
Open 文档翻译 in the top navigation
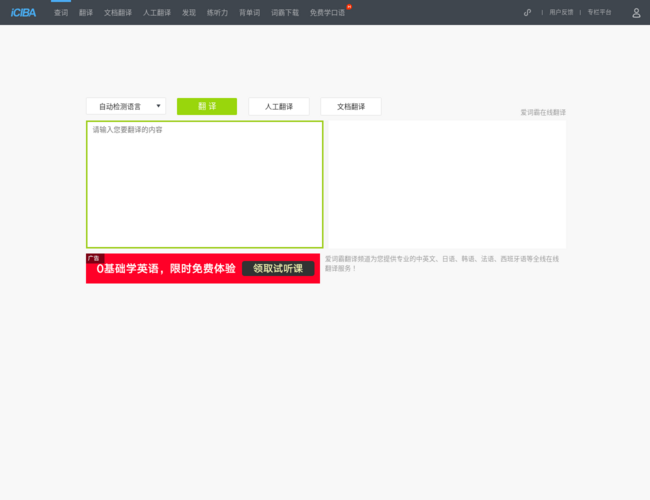pyautogui.click(x=118, y=13)
